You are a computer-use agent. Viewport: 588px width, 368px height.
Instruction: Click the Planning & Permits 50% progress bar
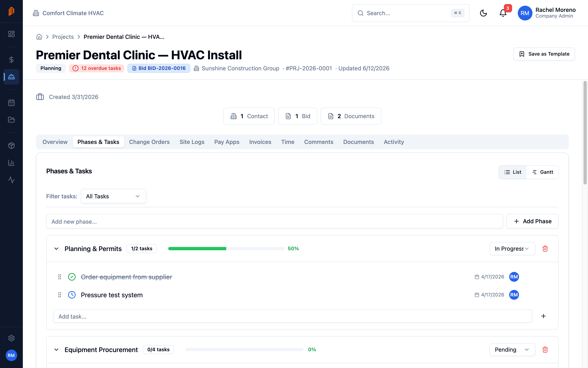226,248
